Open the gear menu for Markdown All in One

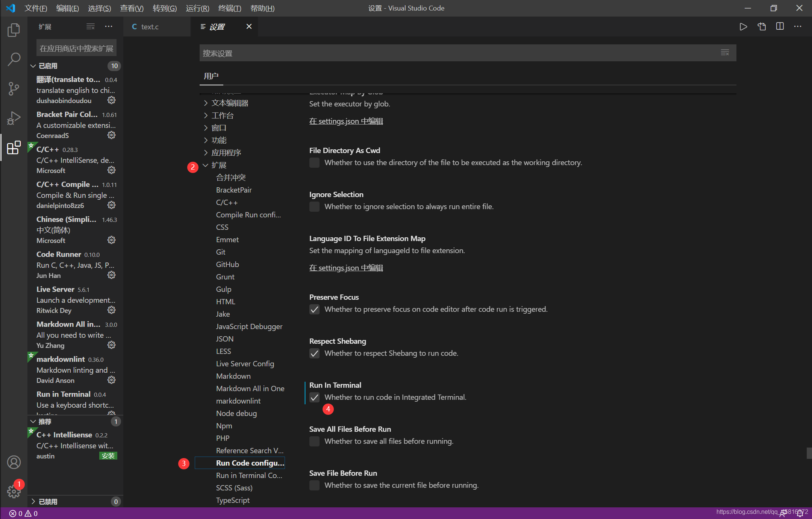pyautogui.click(x=112, y=345)
